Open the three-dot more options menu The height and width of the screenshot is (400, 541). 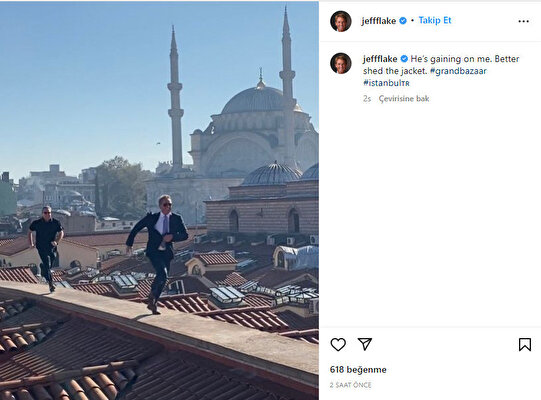click(x=523, y=21)
